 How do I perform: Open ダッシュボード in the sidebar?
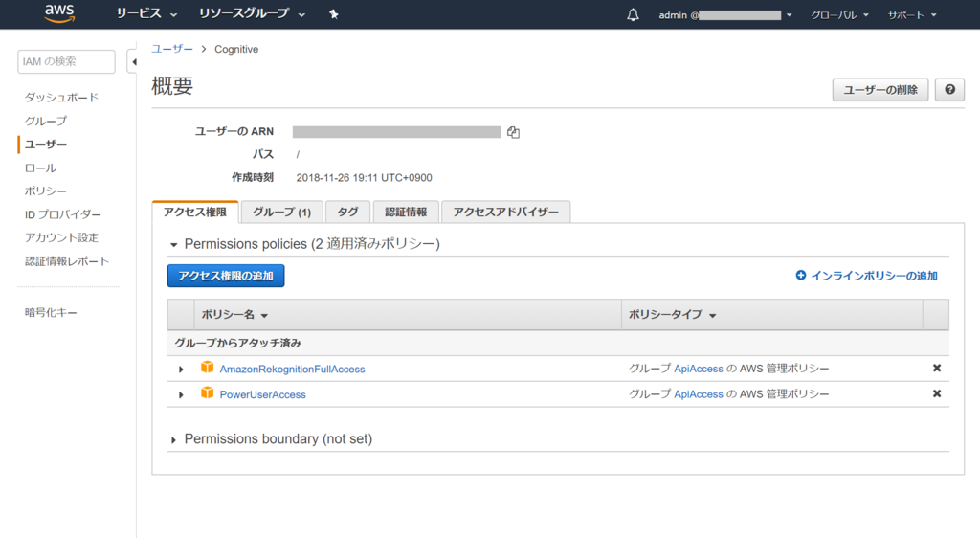(x=61, y=98)
